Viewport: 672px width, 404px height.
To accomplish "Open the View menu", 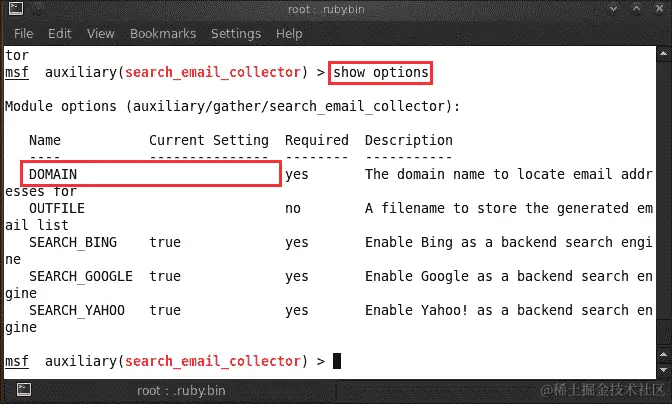I will point(101,33).
